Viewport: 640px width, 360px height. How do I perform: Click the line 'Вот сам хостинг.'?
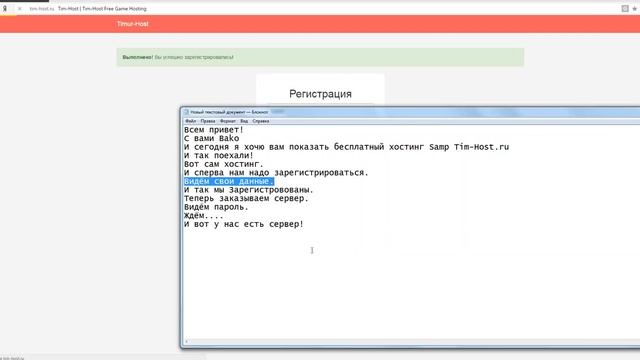pyautogui.click(x=224, y=164)
